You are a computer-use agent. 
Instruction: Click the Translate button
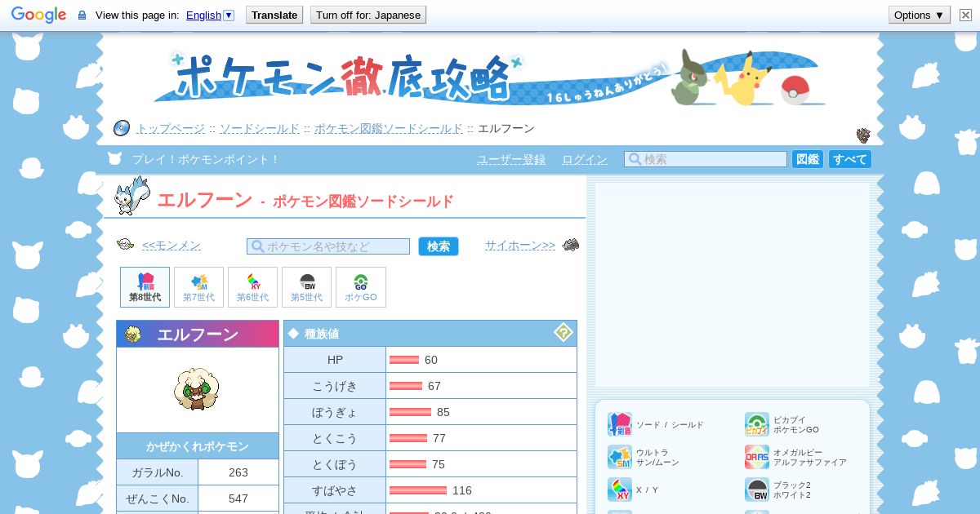pyautogui.click(x=274, y=15)
